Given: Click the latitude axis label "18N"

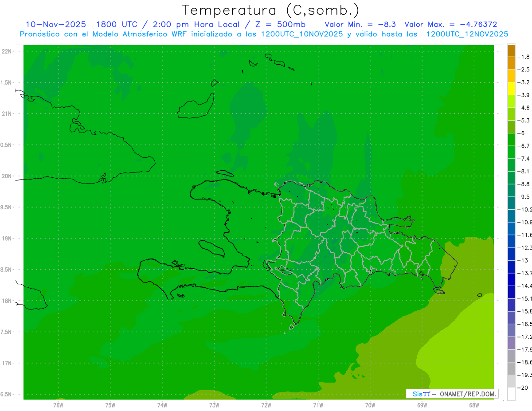Looking at the screenshot, I should (8, 301).
